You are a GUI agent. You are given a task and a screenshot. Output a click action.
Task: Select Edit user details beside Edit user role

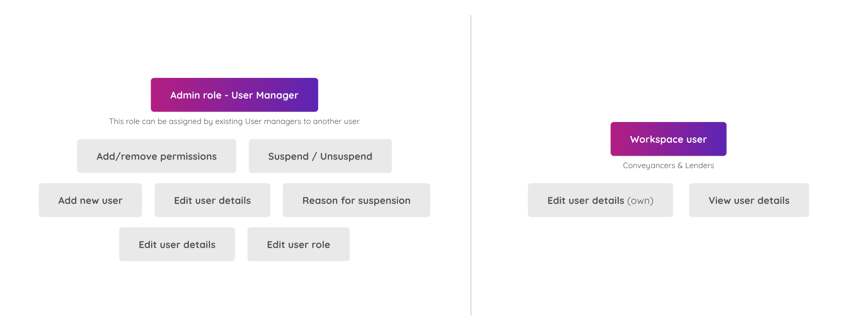tap(177, 244)
